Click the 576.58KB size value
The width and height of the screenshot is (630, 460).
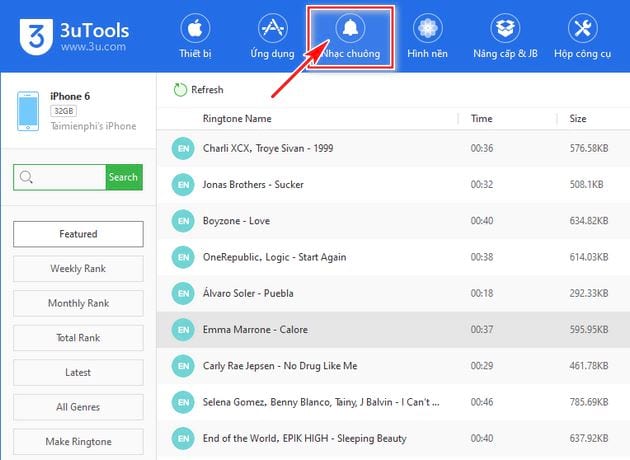point(589,148)
